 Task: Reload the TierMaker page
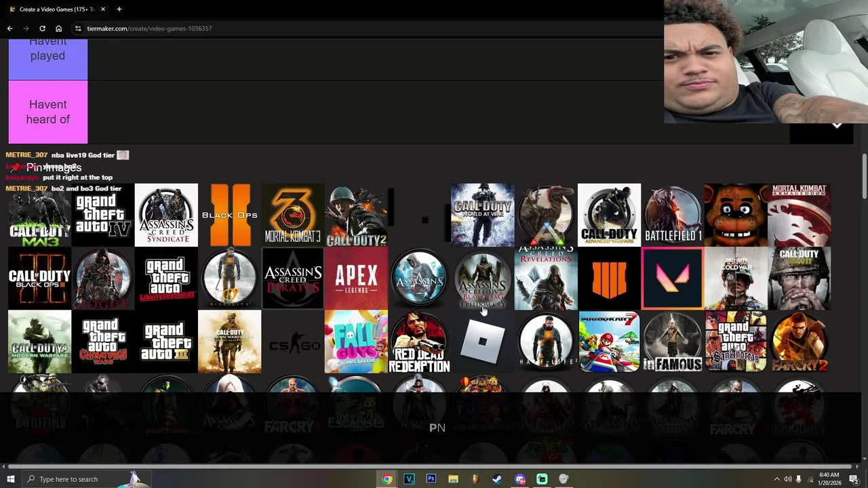click(x=42, y=28)
